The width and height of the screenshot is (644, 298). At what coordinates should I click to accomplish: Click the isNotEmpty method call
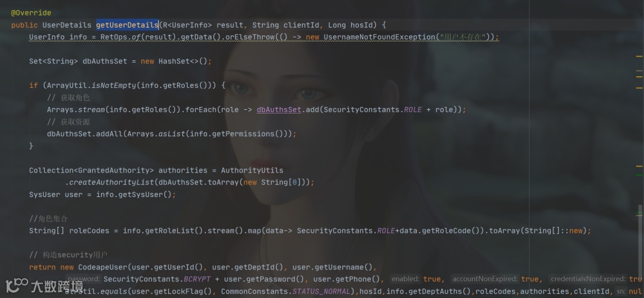tap(114, 85)
